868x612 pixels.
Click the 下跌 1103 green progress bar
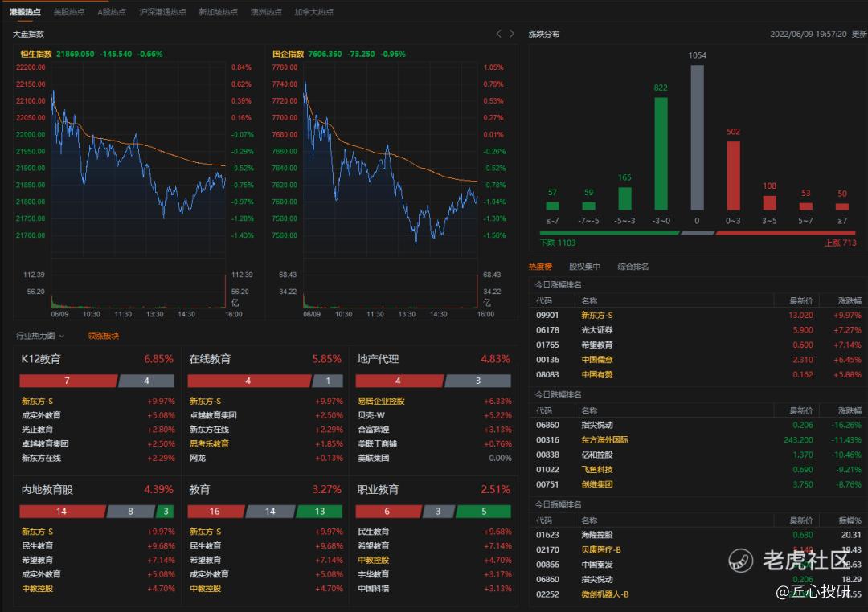[609, 233]
